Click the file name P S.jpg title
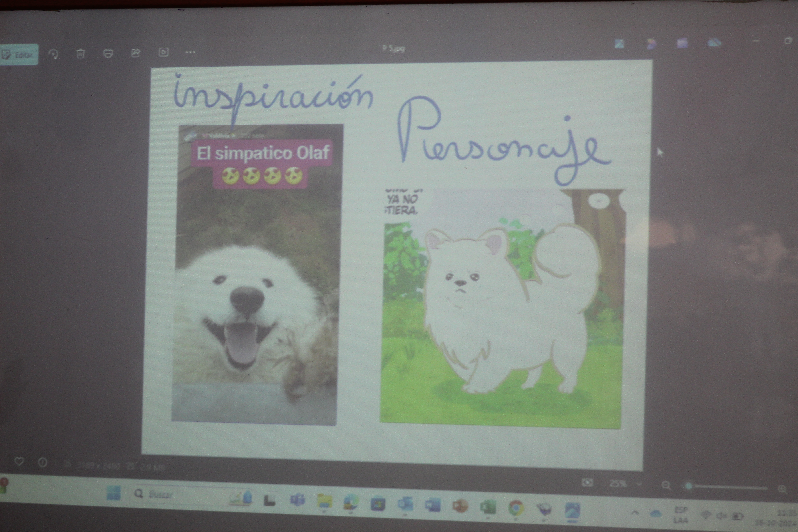The width and height of the screenshot is (798, 532). [393, 48]
